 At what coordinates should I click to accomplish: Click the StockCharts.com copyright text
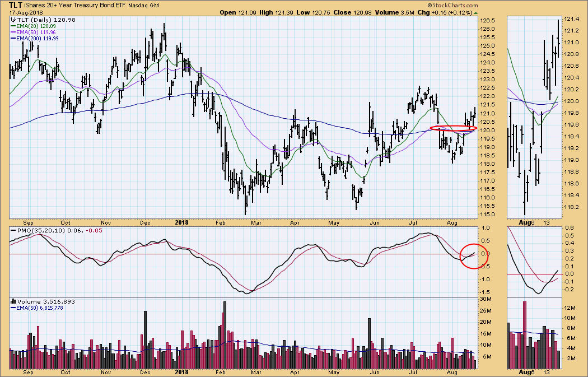[x=452, y=5]
